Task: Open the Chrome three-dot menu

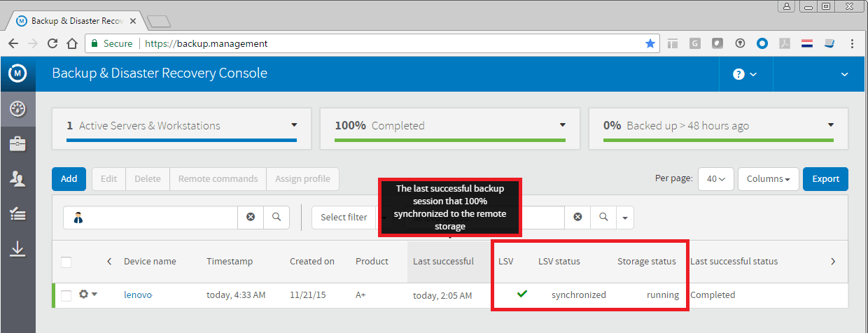Action: point(853,43)
